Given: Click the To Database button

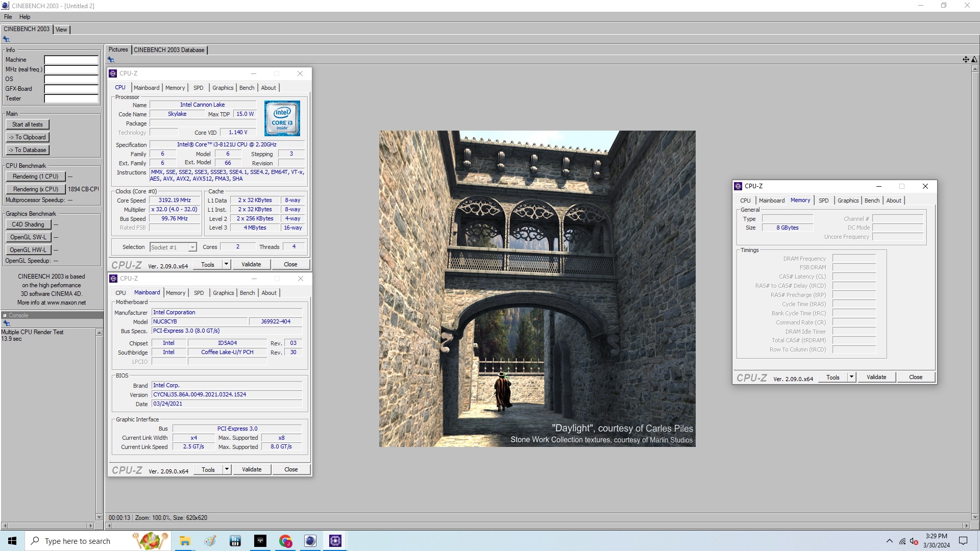Looking at the screenshot, I should click(28, 150).
